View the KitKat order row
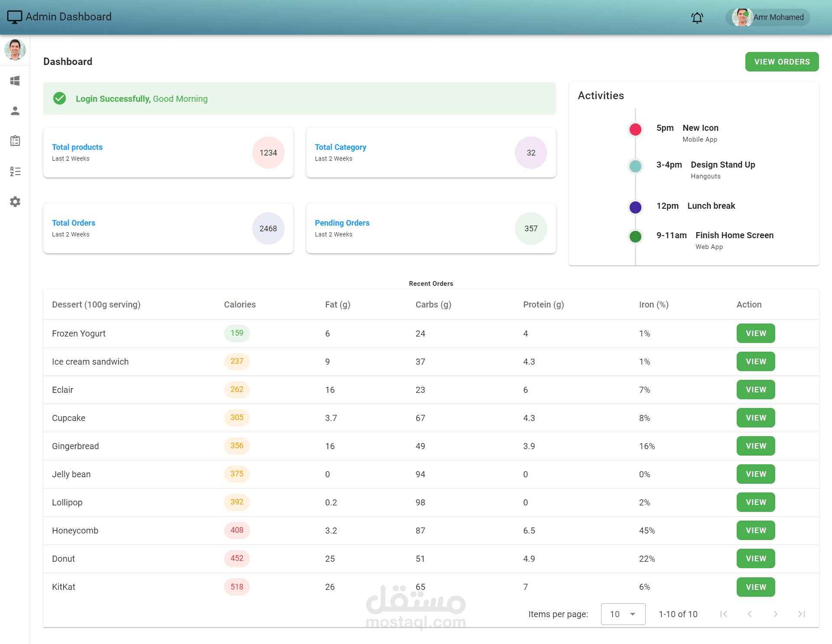832x644 pixels. coord(755,587)
